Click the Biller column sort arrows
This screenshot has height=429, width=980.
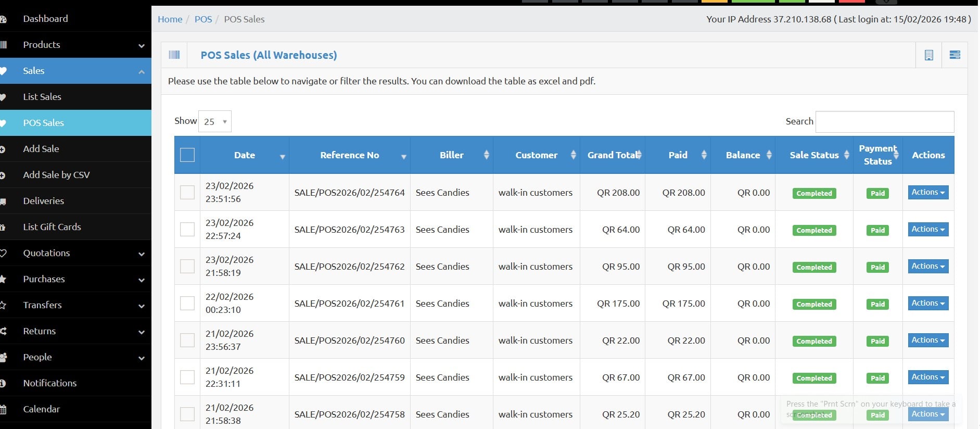[486, 155]
